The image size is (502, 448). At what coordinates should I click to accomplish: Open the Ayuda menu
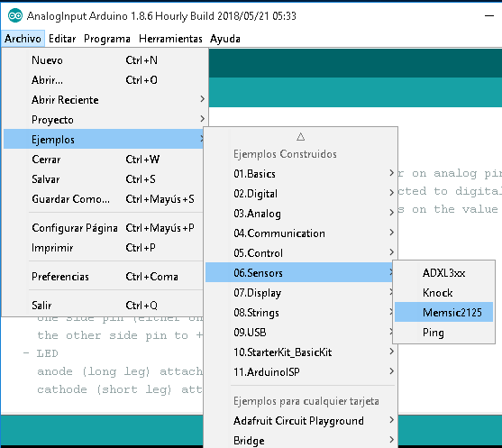click(225, 39)
